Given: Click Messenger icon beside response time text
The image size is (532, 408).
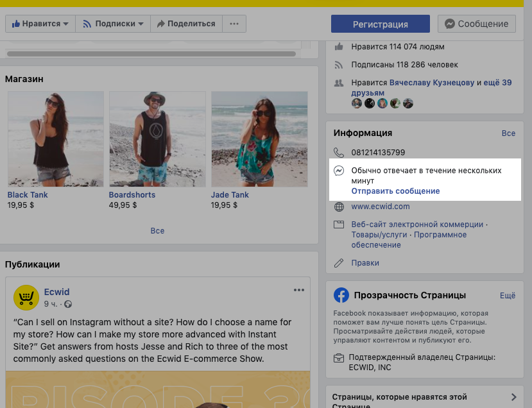Looking at the screenshot, I should (x=339, y=171).
